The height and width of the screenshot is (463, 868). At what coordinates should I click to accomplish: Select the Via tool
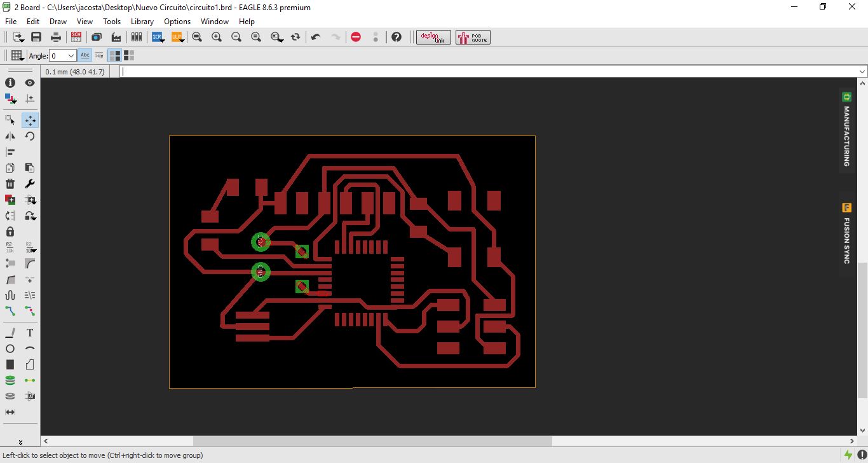[x=10, y=380]
